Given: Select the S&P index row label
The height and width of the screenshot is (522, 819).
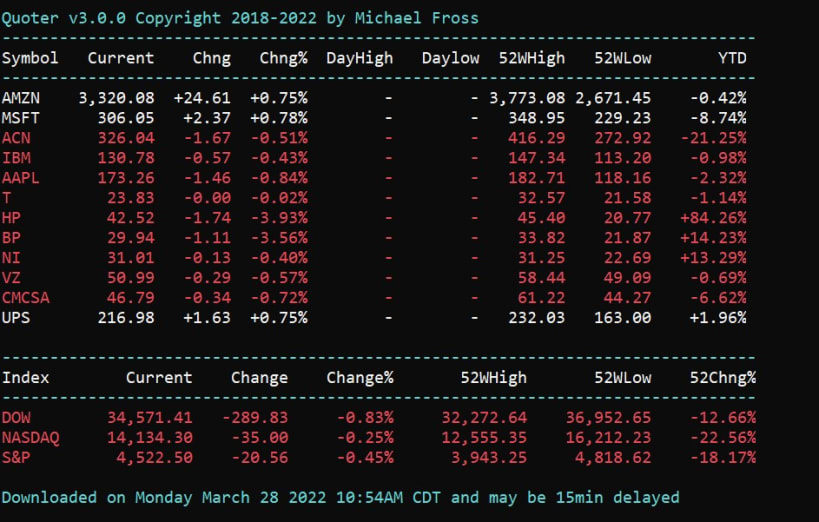Looking at the screenshot, I should coord(16,458).
